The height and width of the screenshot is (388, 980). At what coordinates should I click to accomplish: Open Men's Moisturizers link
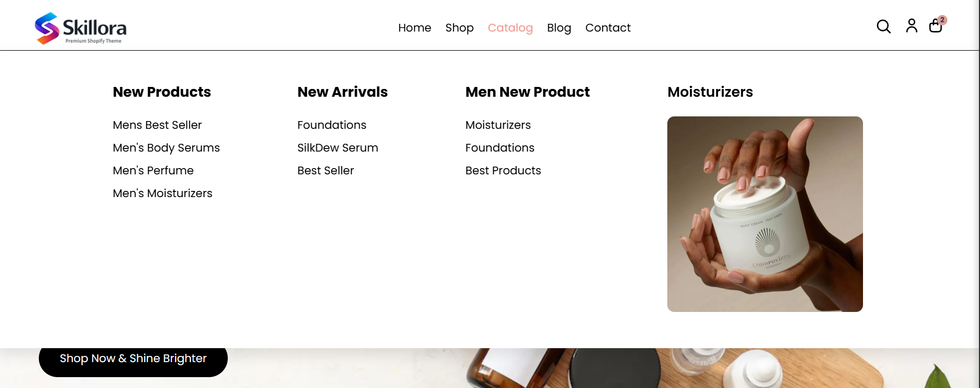point(163,193)
